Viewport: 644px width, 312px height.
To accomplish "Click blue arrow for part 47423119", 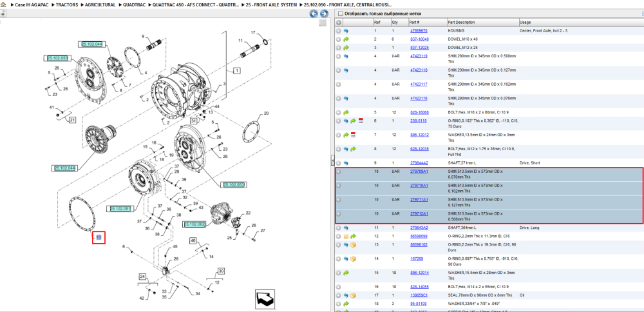I will (346, 56).
